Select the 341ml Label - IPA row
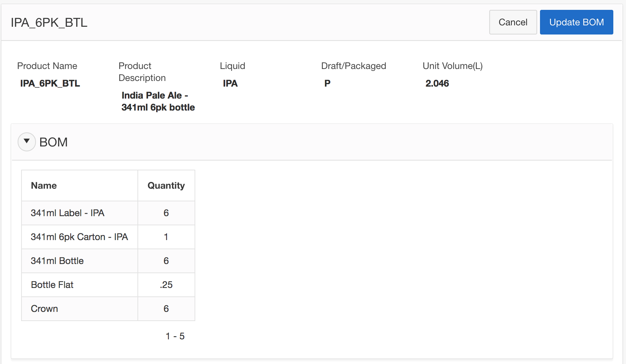Image resolution: width=626 pixels, height=364 pixels. point(67,213)
